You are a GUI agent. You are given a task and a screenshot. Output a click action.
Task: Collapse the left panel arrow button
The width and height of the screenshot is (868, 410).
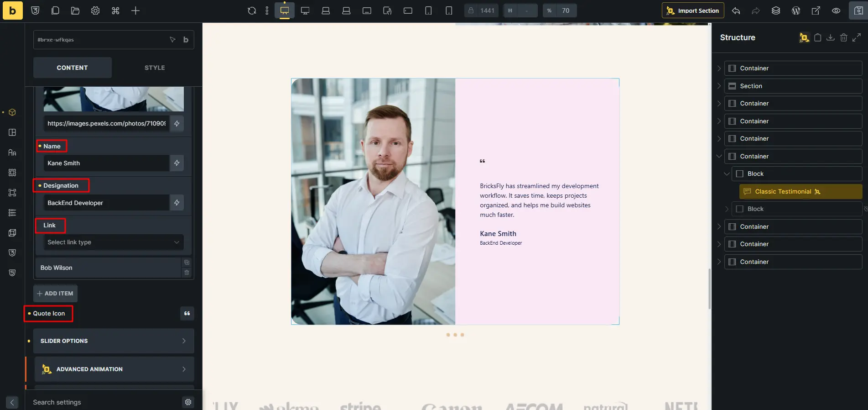point(12,402)
